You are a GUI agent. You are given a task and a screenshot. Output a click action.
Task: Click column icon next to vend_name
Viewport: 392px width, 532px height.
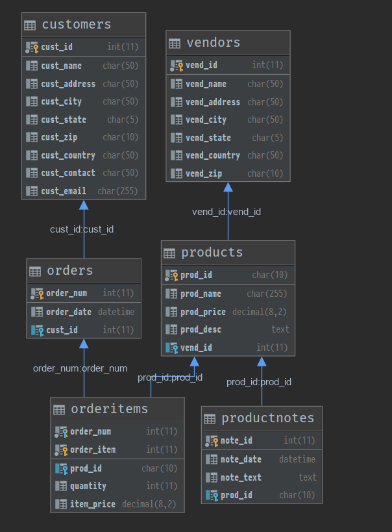pyautogui.click(x=177, y=84)
